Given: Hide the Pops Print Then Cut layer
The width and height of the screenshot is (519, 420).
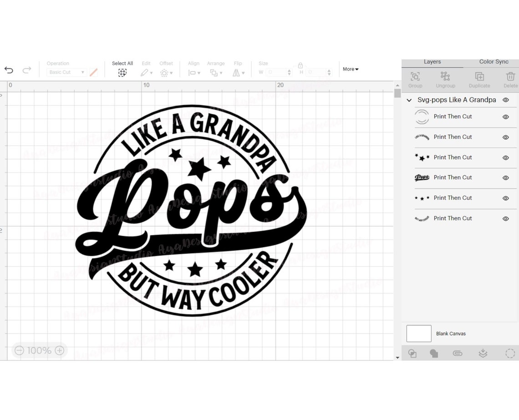Looking at the screenshot, I should pyautogui.click(x=506, y=178).
